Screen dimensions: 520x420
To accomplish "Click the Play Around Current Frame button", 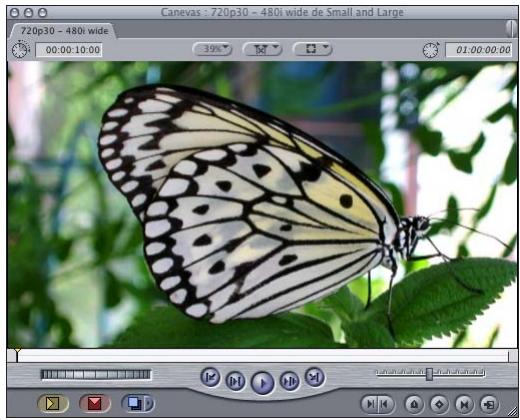I will pyautogui.click(x=289, y=381).
